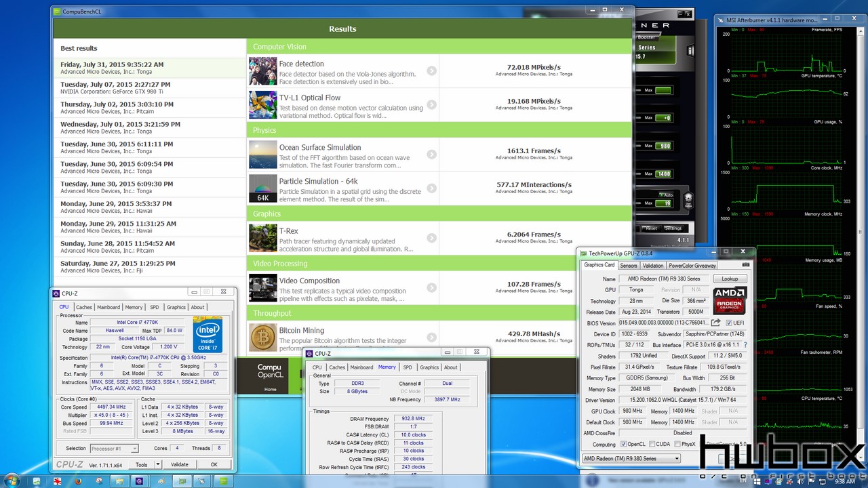868x488 pixels.
Task: Click GPU-Z screenshot camera icon
Action: [x=746, y=266]
